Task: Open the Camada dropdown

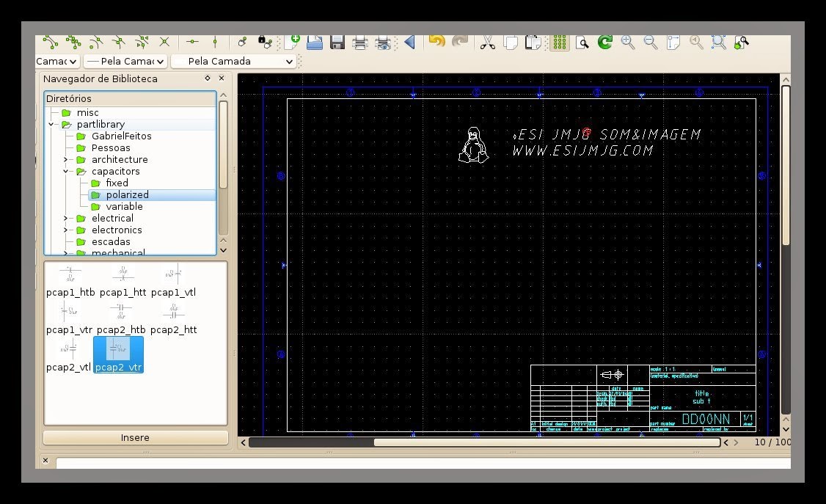Action: [x=56, y=61]
